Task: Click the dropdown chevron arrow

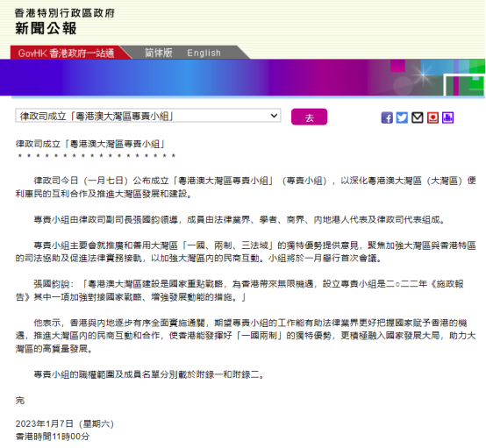Action: click(x=274, y=116)
